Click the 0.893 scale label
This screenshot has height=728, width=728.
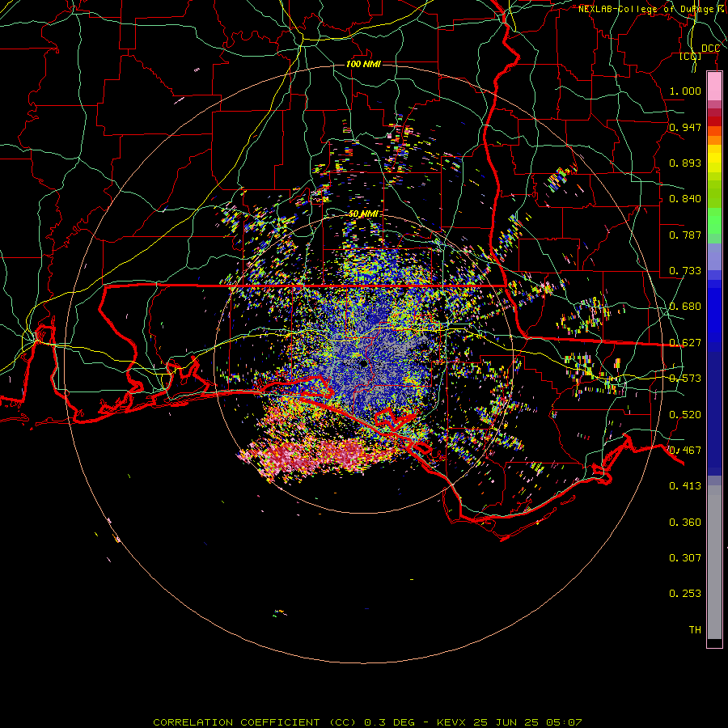pyautogui.click(x=685, y=163)
